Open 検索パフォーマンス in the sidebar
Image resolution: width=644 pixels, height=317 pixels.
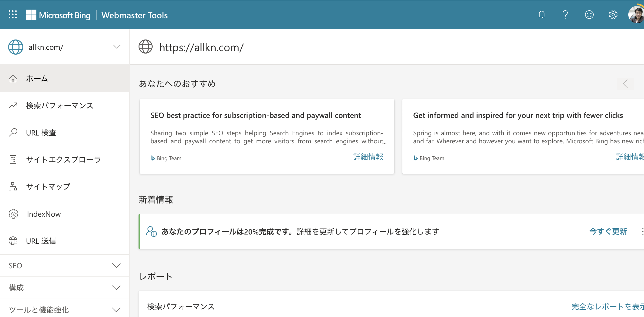65,105
